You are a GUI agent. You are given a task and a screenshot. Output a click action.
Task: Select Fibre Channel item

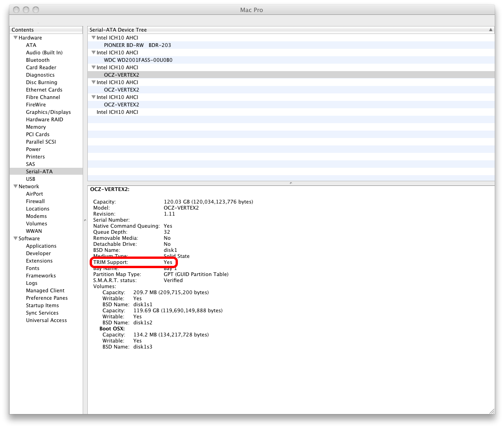point(43,97)
